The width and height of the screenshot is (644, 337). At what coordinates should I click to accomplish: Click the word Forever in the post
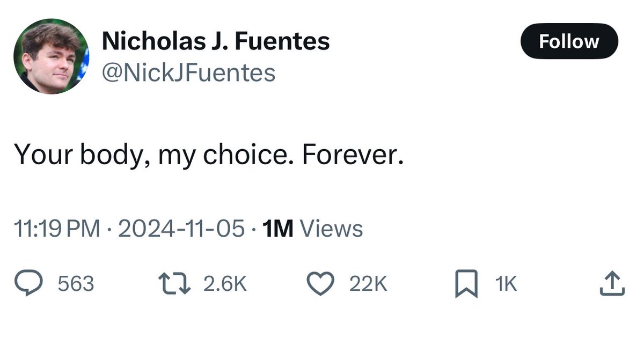coord(352,155)
